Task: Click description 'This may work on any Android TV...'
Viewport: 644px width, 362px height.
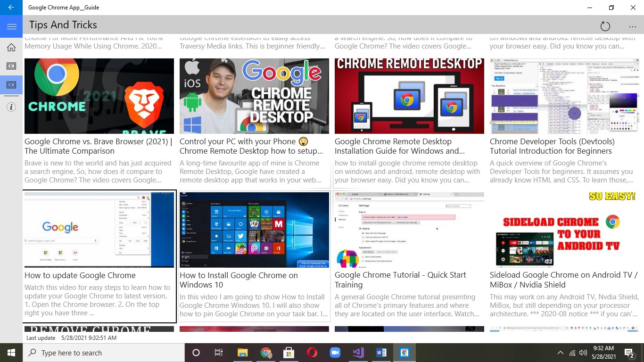Action: (564, 305)
